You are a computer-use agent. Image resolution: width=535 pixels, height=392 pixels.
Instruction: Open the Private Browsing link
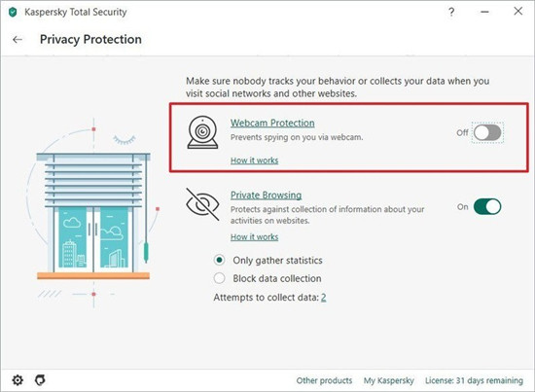point(266,196)
